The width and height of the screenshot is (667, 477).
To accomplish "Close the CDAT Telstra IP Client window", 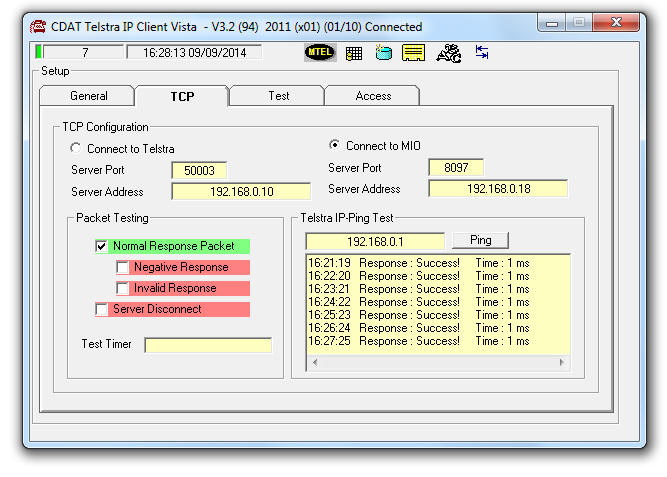I will (x=616, y=23).
